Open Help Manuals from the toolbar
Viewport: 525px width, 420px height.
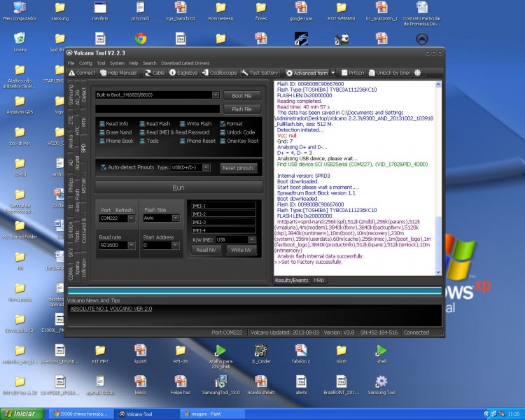point(119,73)
